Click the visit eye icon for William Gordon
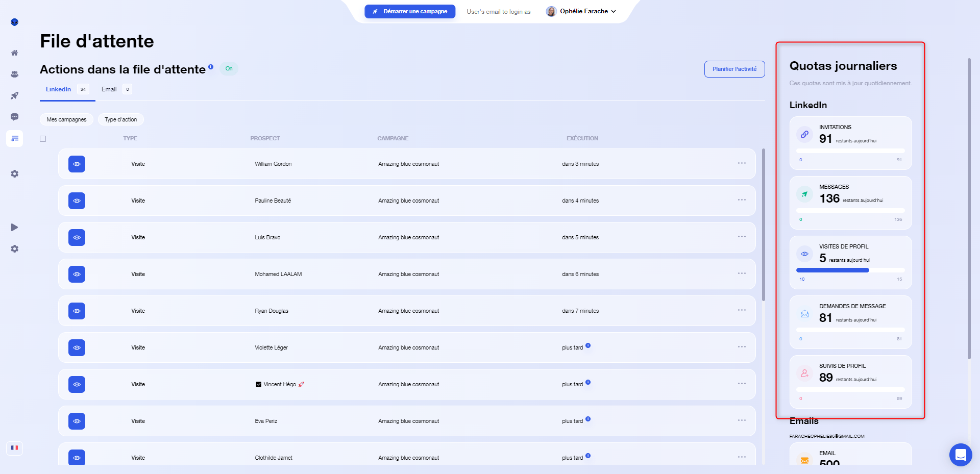This screenshot has width=980, height=474. pos(77,164)
